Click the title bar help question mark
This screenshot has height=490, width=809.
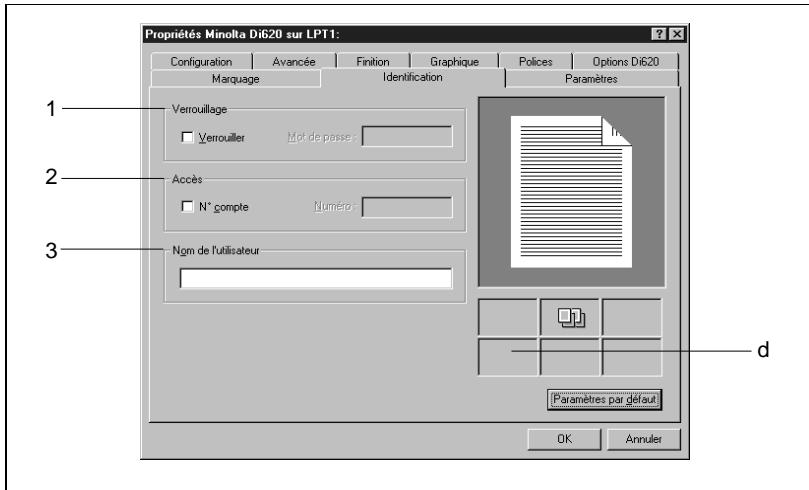click(660, 34)
